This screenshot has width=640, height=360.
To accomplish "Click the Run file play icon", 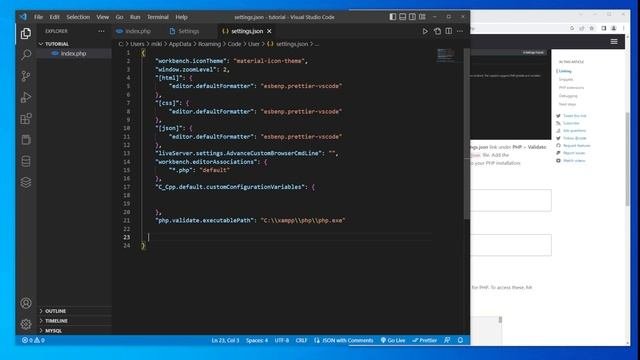I will pos(425,31).
